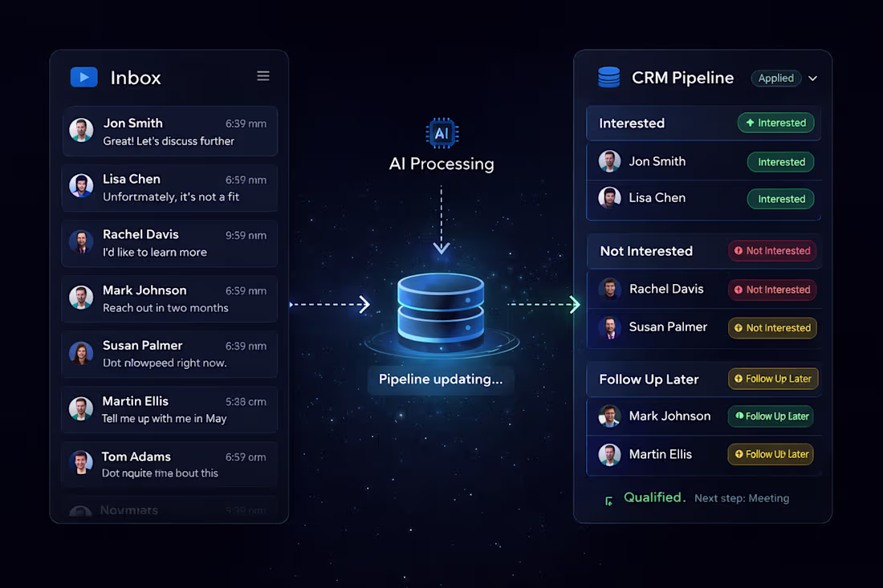This screenshot has width=883, height=588.
Task: Open the Interested pipeline section header
Action: click(632, 123)
